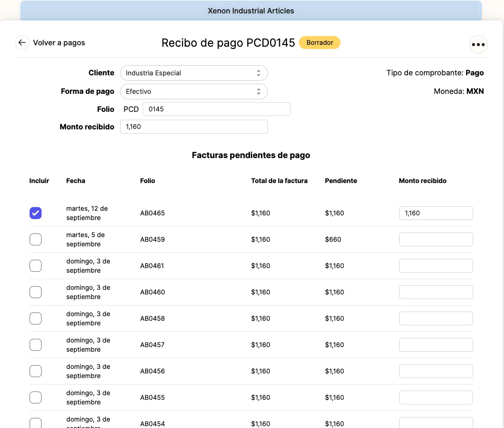
Task: Click the Borrador status badge
Action: (319, 43)
